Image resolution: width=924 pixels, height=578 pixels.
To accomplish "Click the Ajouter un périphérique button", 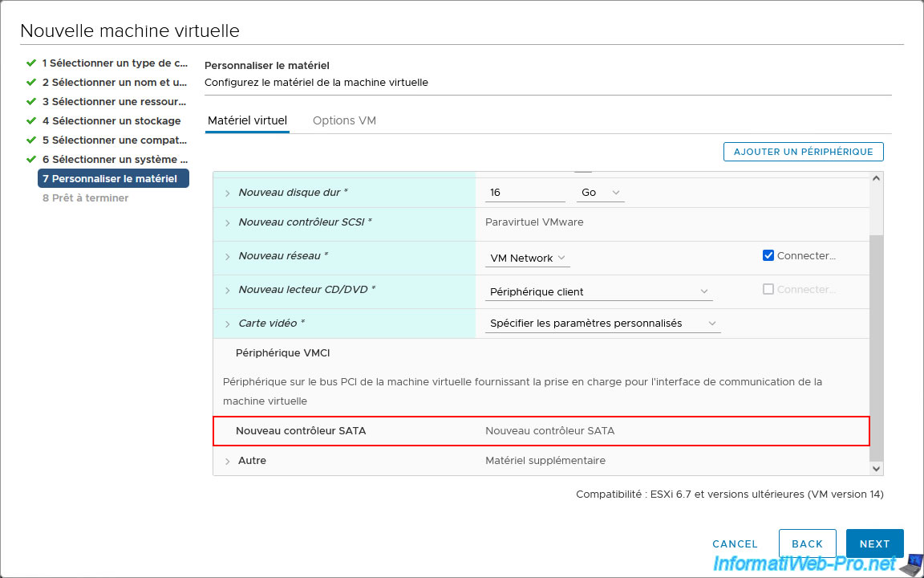I will click(803, 152).
